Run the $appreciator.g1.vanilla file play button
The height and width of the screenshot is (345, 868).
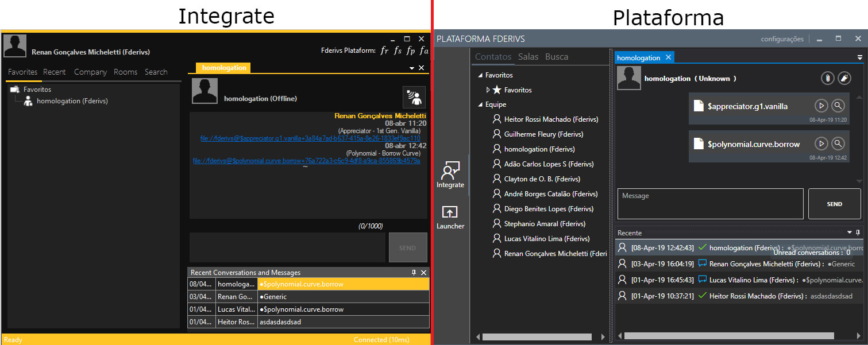(x=821, y=106)
